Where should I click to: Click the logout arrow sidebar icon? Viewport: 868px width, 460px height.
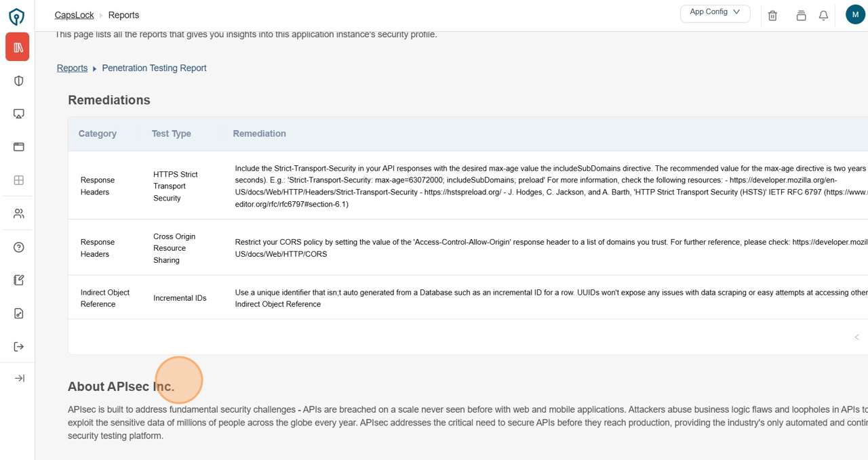[x=19, y=347]
